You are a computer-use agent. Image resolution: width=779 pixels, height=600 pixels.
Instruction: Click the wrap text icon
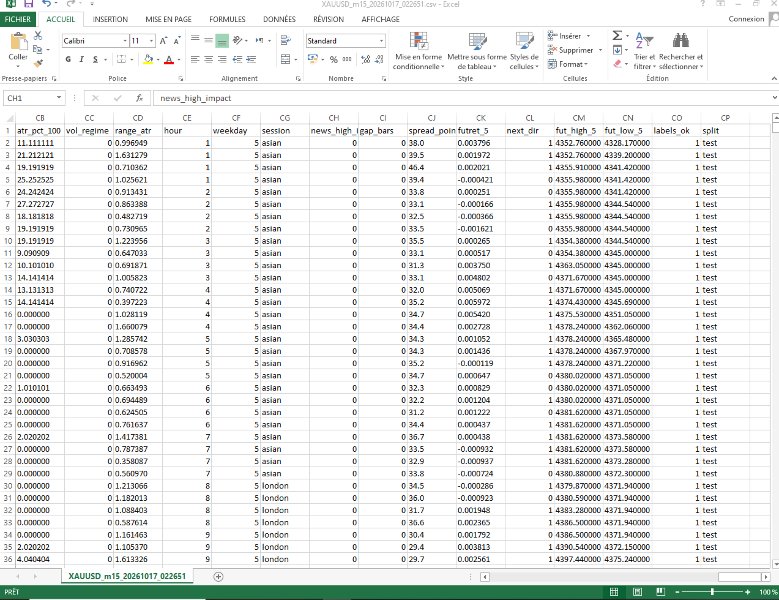coord(286,40)
